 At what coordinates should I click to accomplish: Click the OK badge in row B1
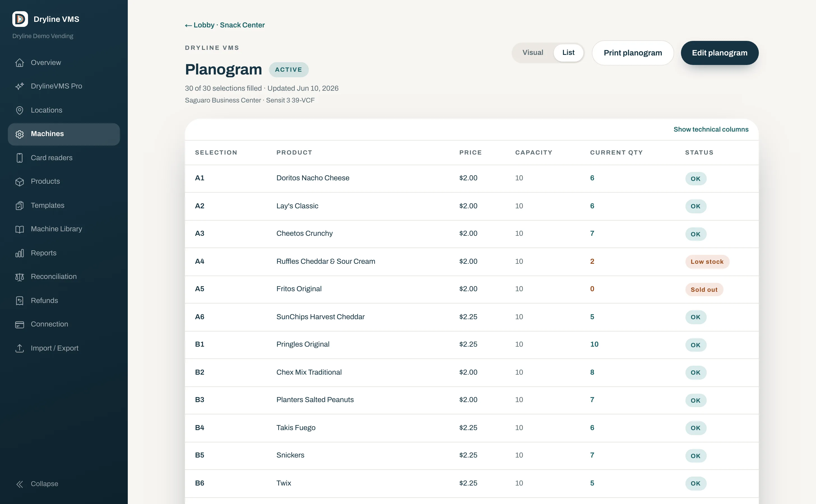tap(696, 345)
